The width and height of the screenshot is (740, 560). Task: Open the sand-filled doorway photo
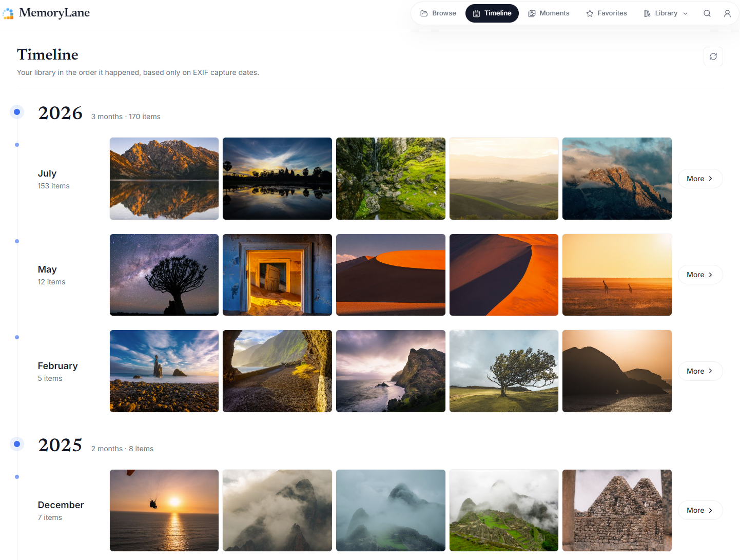click(x=277, y=275)
